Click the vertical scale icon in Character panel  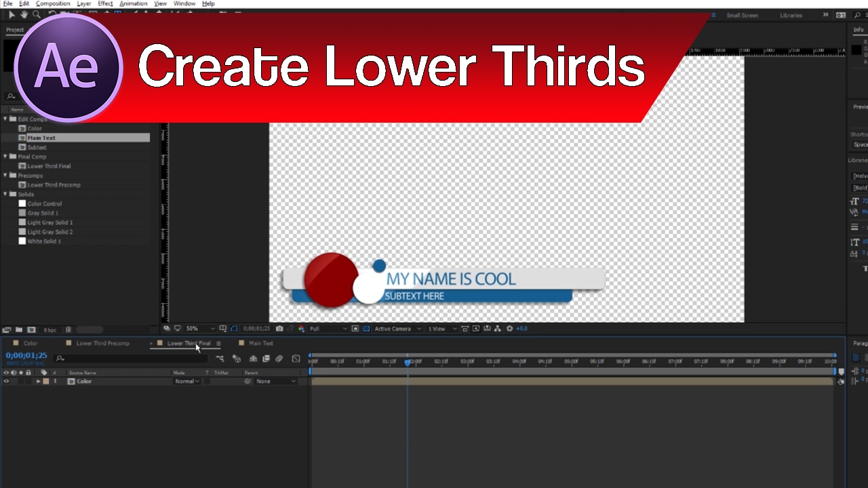pyautogui.click(x=855, y=243)
